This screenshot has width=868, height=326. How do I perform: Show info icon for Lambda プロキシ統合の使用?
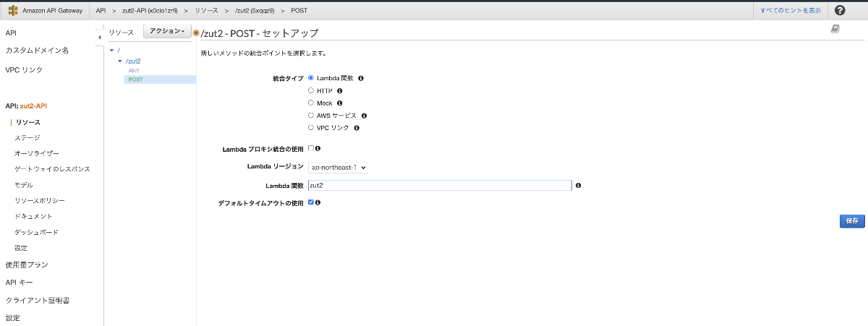(318, 148)
